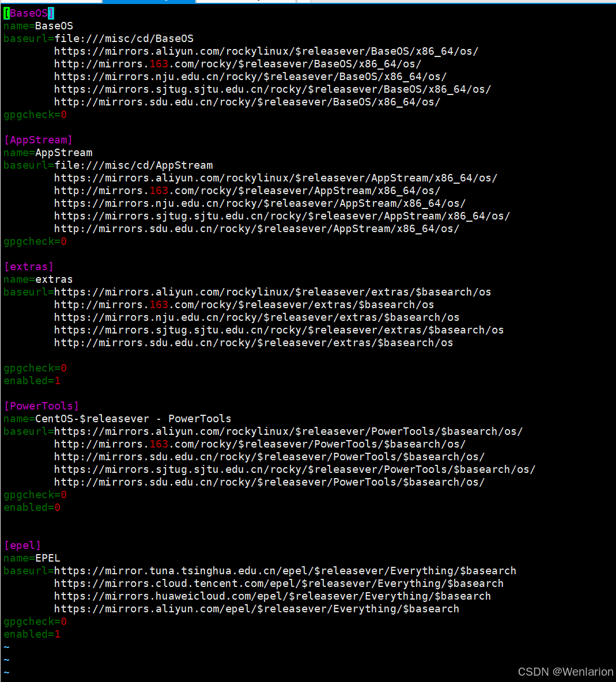
Task: Click the line name=BaseOS
Action: pyautogui.click(x=38, y=26)
